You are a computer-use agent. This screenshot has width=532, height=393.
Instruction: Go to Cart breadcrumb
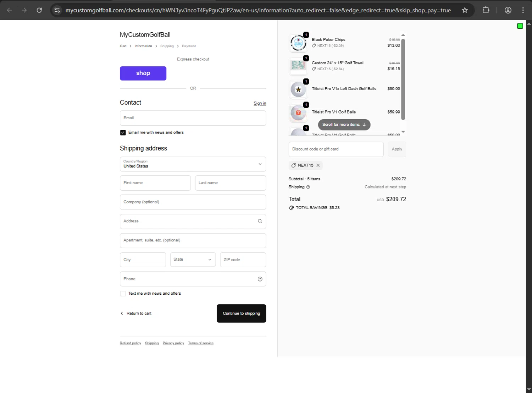point(123,46)
